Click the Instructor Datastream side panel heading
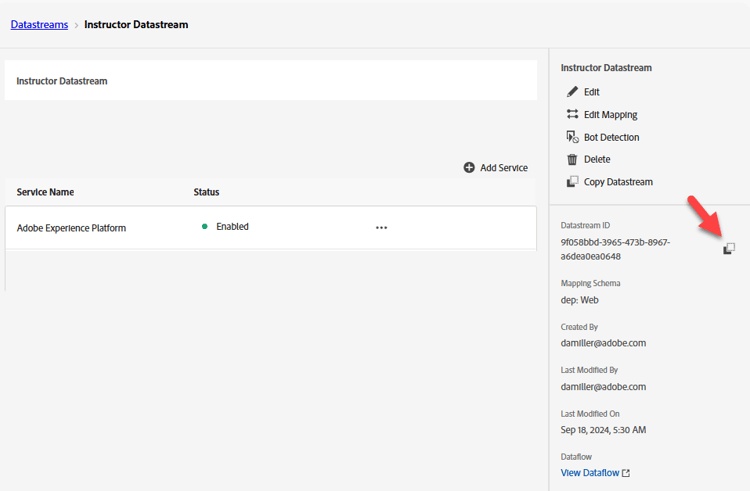This screenshot has width=750, height=491. tap(606, 68)
